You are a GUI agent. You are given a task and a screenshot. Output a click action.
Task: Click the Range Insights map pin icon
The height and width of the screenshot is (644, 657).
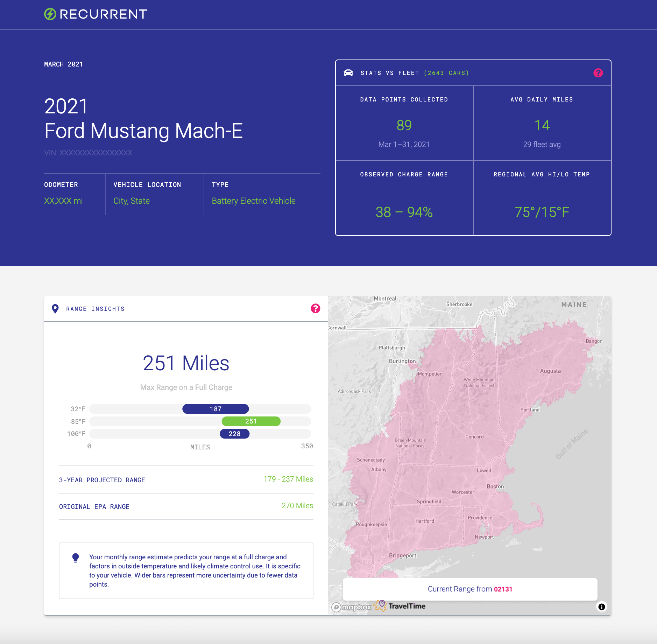pyautogui.click(x=55, y=308)
